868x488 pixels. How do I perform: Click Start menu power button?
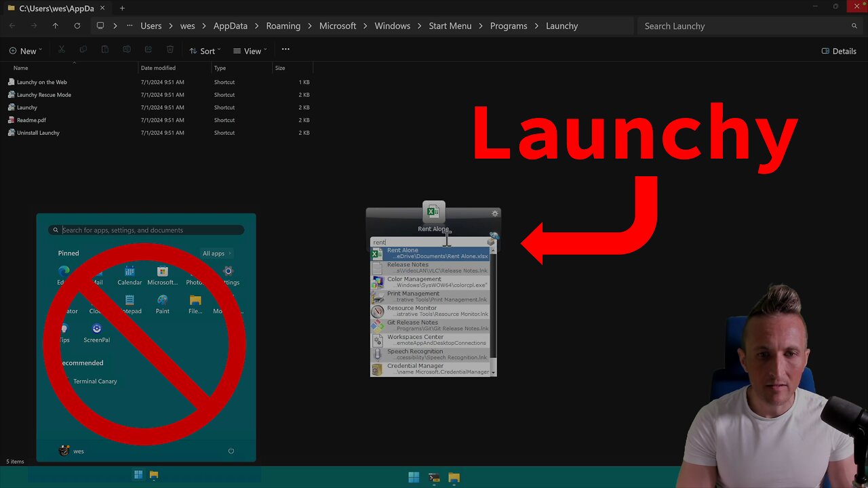pyautogui.click(x=231, y=451)
